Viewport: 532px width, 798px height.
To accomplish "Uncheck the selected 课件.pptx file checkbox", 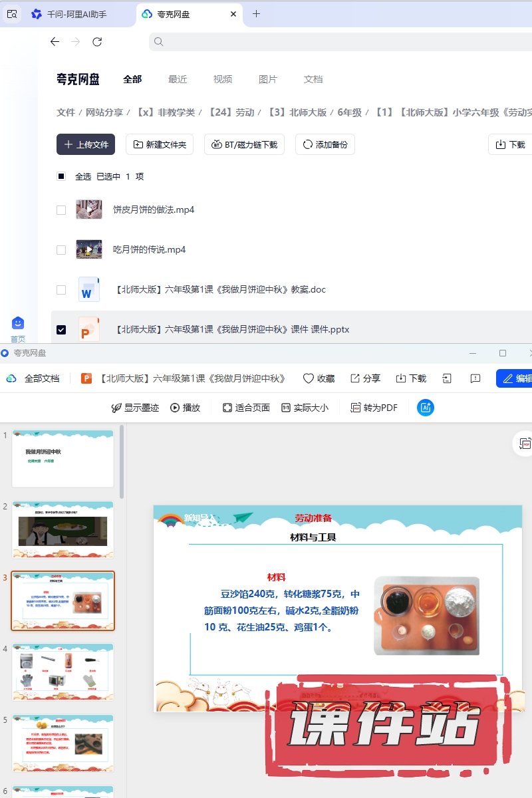I will coord(61,330).
